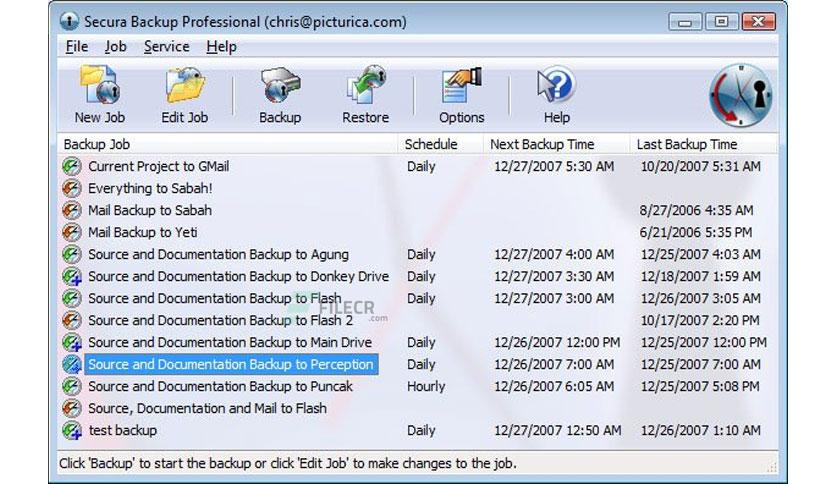Select Source and Documentation Backup to Puncak

pyautogui.click(x=220, y=386)
